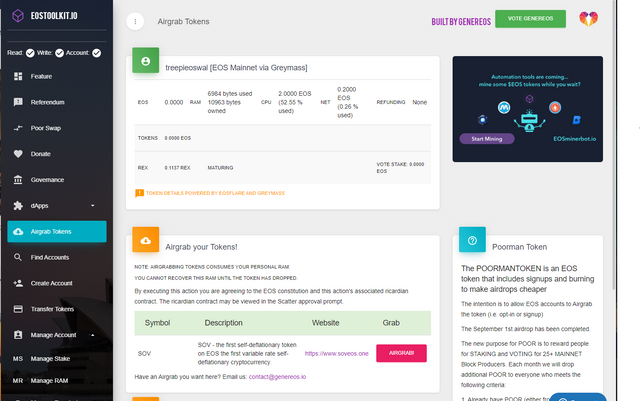Click the SOV symbol cell
This screenshot has height=401, width=640.
pos(144,354)
